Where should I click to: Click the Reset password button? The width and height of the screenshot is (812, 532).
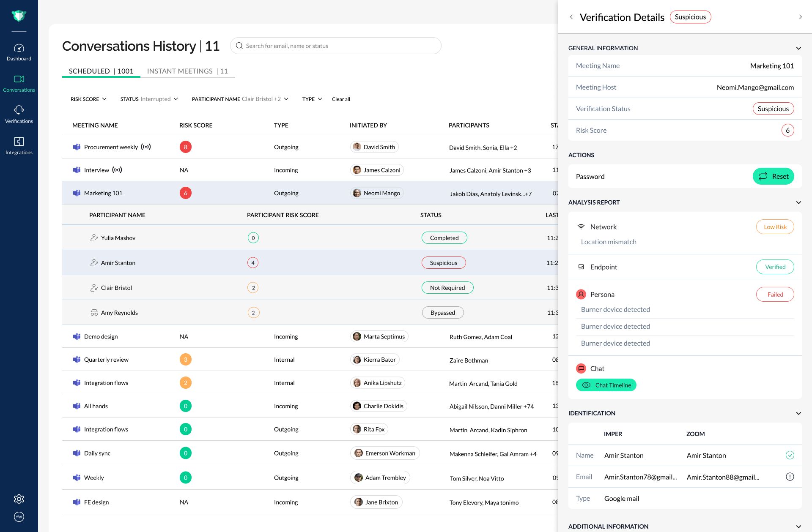click(x=773, y=176)
